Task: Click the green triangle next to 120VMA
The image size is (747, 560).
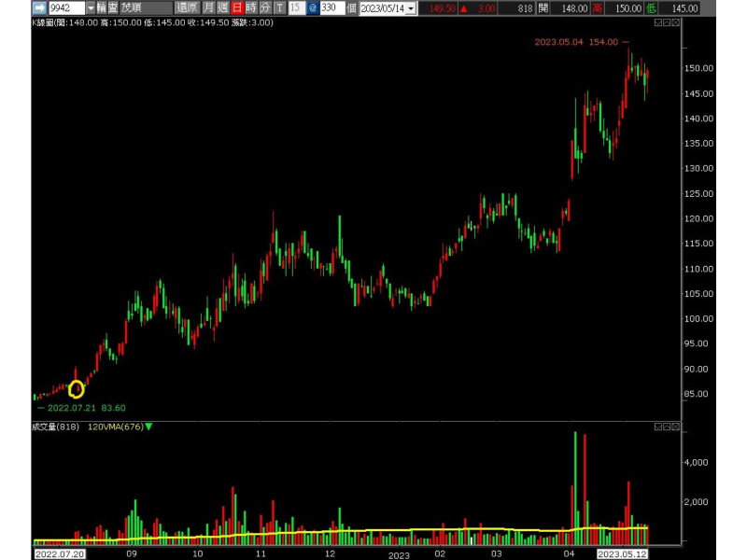Action: coord(149,427)
